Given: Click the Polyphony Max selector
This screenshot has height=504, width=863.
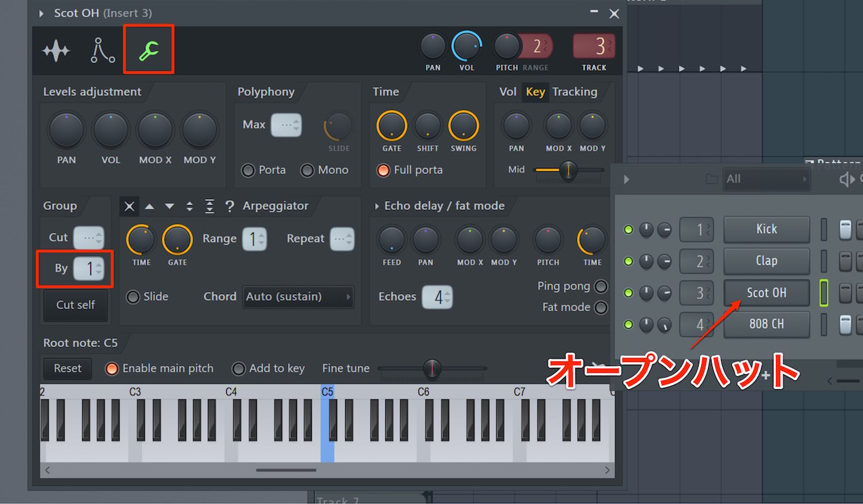Looking at the screenshot, I should [x=286, y=125].
